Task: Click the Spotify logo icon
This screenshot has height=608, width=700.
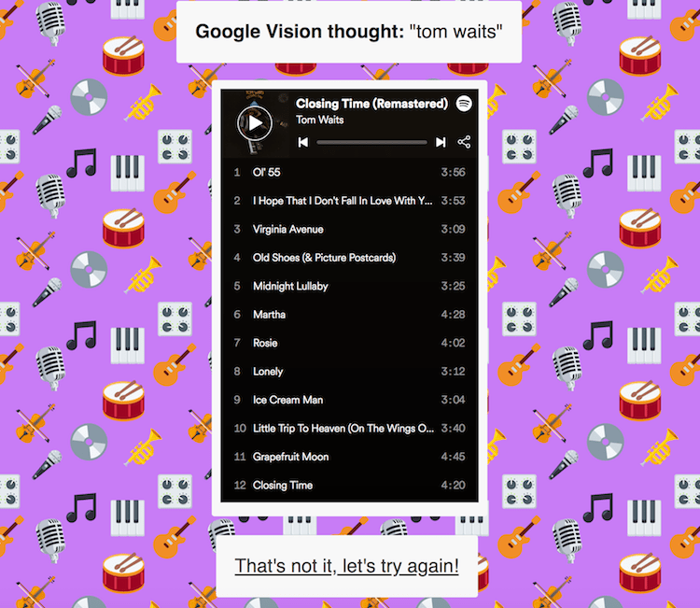Action: point(464,104)
